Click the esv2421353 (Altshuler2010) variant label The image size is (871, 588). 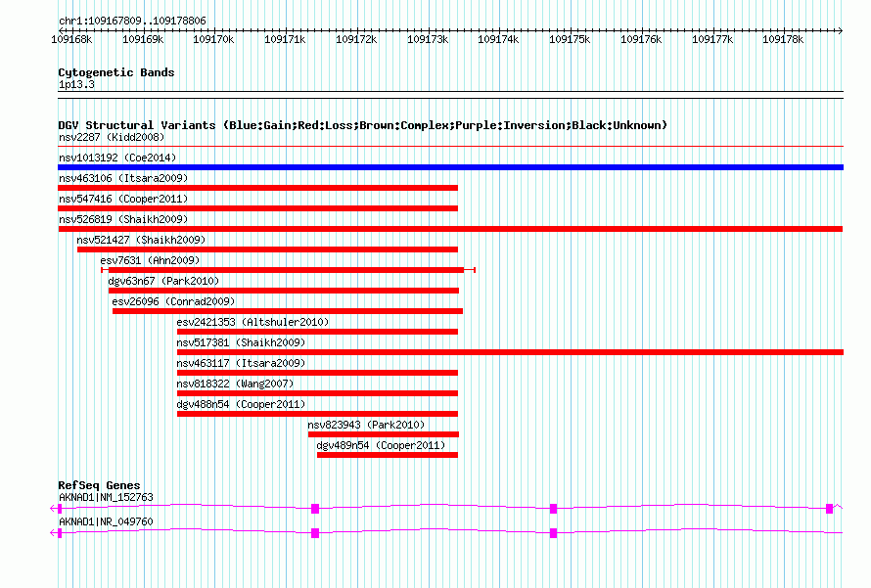point(252,322)
